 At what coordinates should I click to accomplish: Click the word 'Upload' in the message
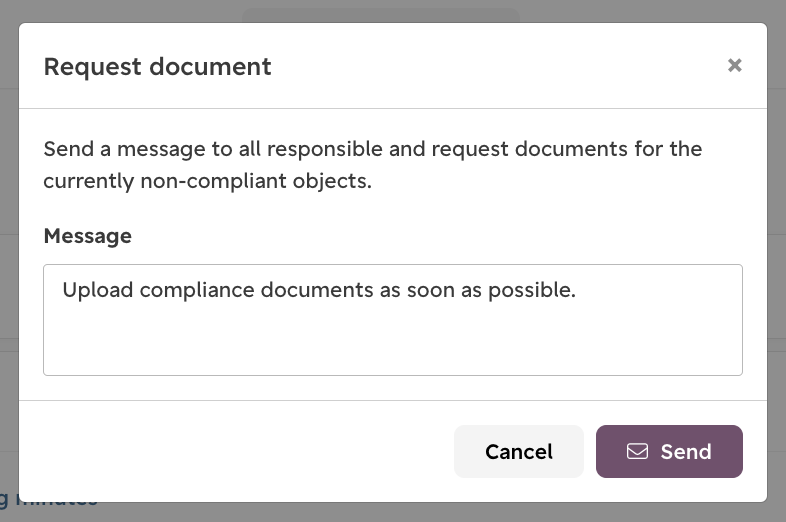[x=98, y=290]
